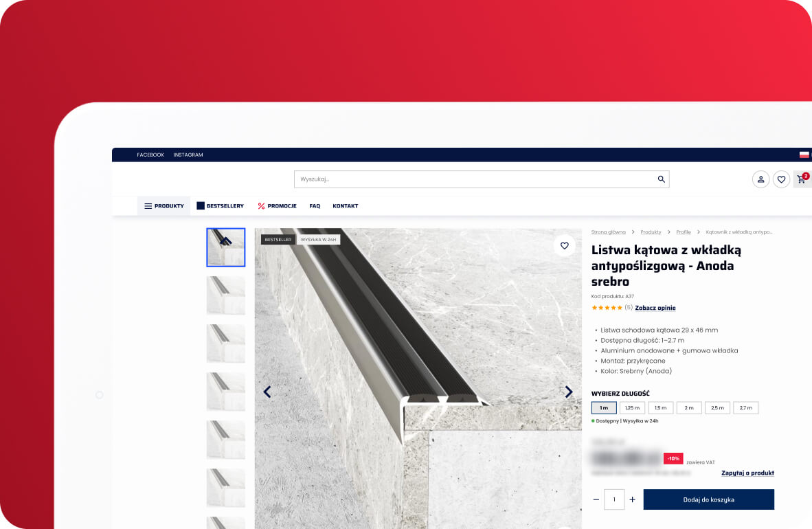Select length 2 m

click(689, 408)
